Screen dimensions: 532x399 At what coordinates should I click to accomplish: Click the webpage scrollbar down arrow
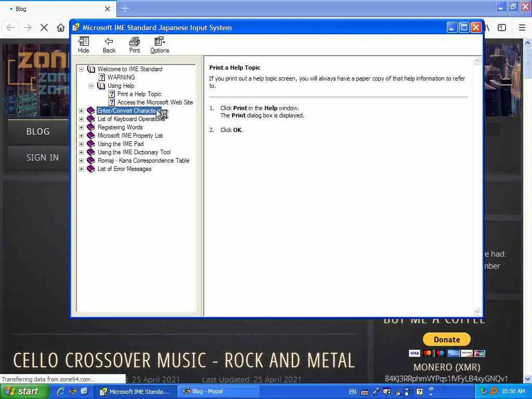click(x=528, y=379)
